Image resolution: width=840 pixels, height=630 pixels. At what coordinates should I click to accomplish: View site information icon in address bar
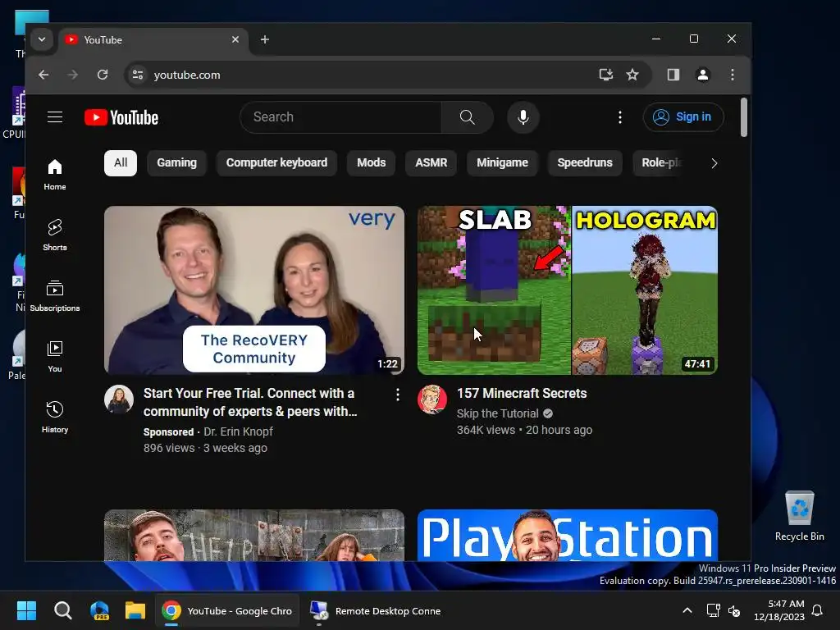(x=138, y=75)
